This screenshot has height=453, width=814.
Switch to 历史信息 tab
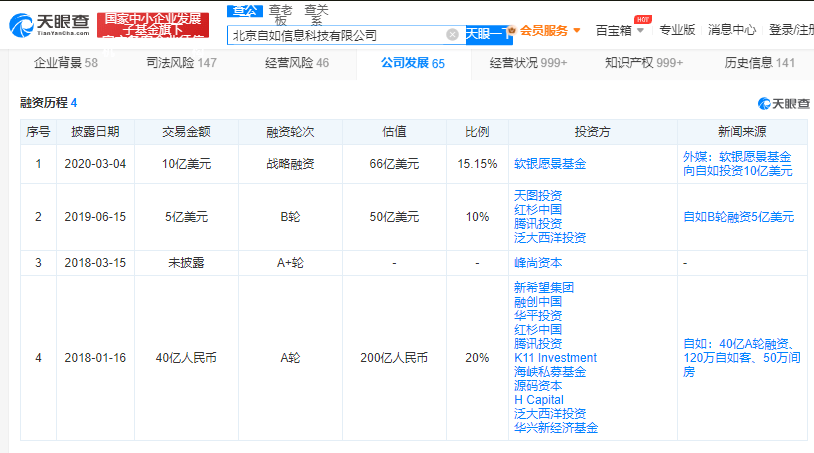(x=759, y=63)
